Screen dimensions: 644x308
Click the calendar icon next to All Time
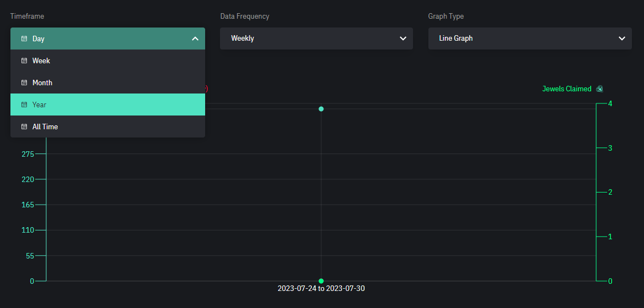click(24, 127)
